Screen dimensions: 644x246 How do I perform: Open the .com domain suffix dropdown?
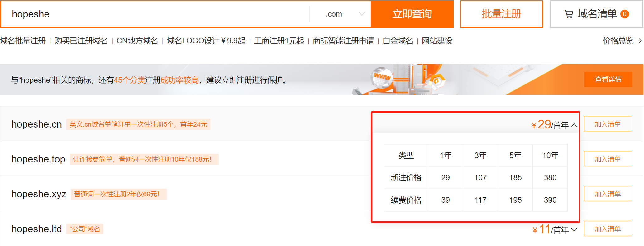tap(340, 14)
